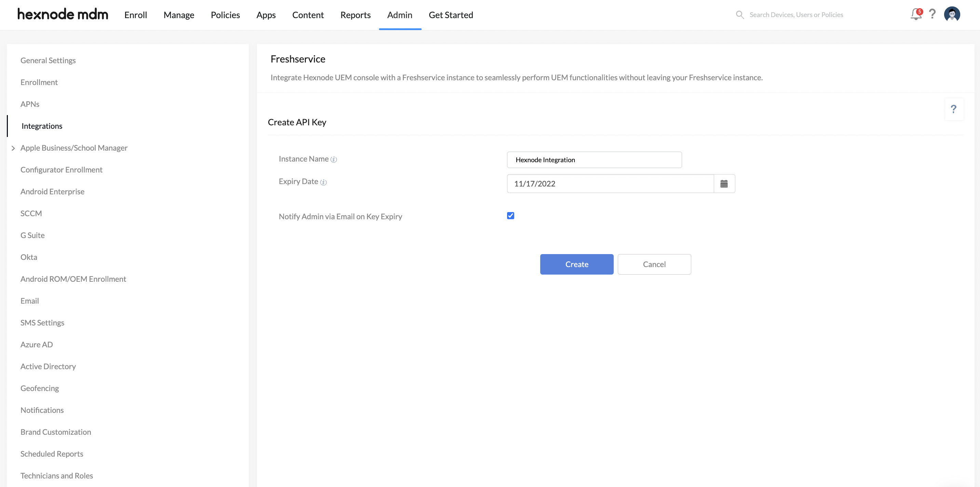Viewport: 980px width, 487px height.
Task: Go to the Apps tab
Action: tap(266, 15)
